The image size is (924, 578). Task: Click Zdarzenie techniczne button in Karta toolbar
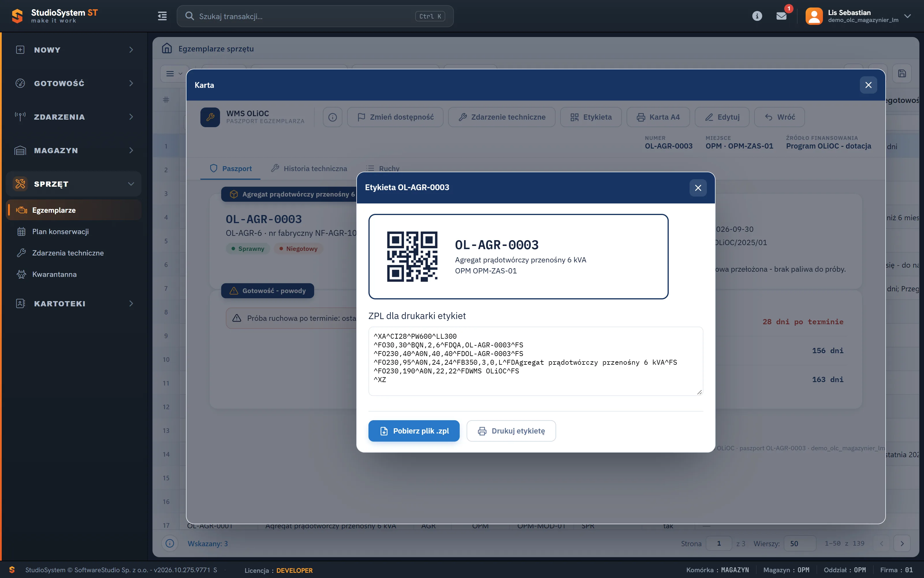pyautogui.click(x=502, y=117)
